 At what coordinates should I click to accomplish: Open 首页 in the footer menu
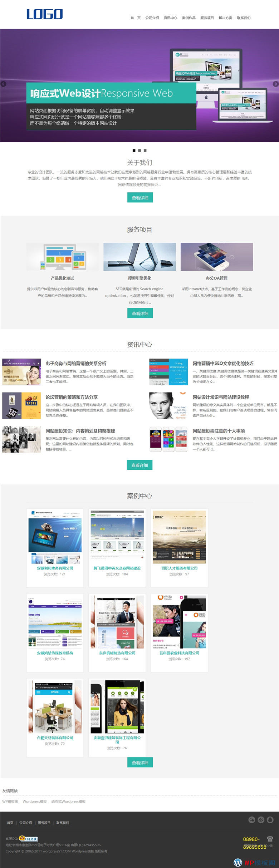pos(10,823)
